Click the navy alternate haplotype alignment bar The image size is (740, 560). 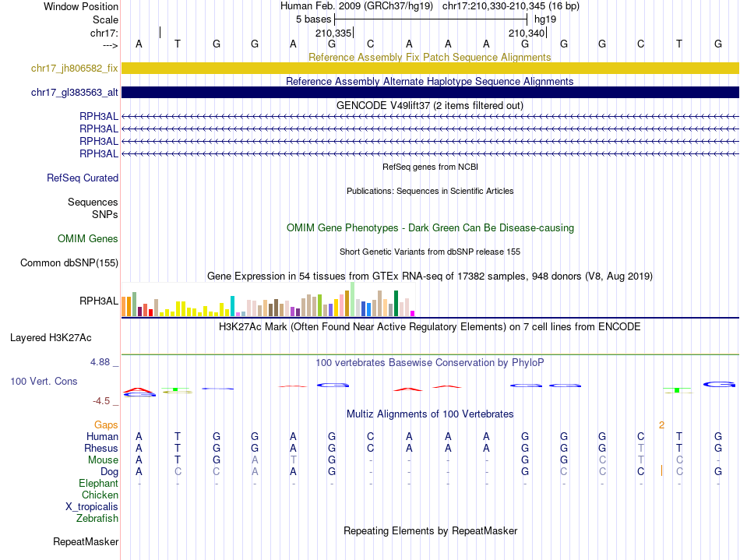(x=430, y=92)
